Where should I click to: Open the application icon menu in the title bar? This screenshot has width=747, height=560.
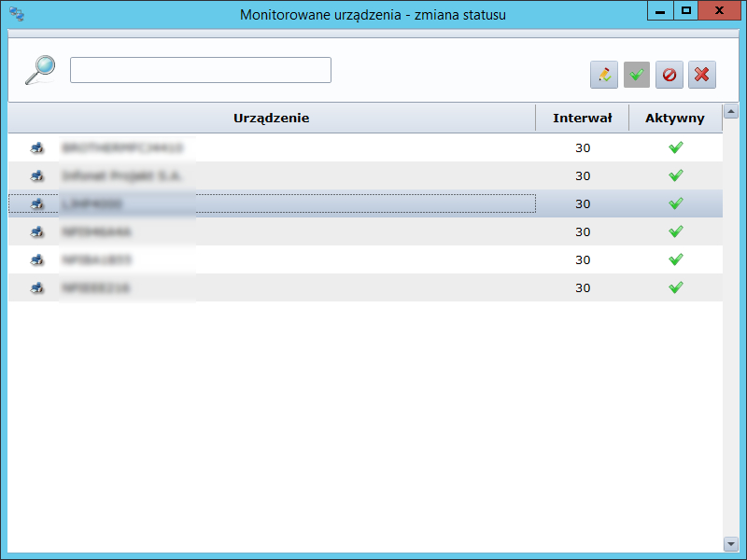[16, 13]
